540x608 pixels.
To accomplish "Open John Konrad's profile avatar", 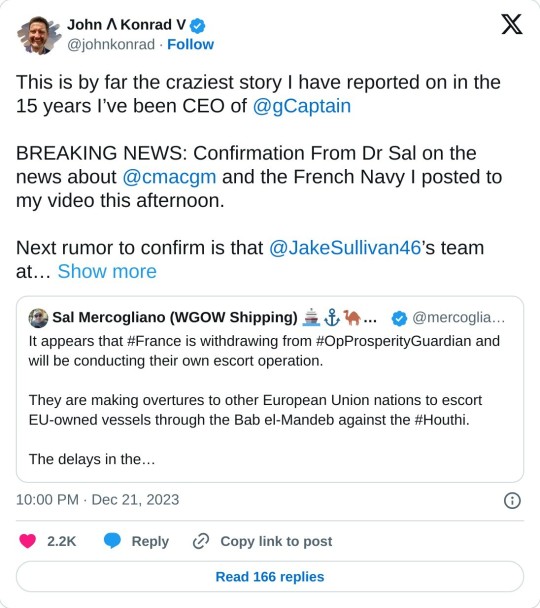I will coord(39,35).
